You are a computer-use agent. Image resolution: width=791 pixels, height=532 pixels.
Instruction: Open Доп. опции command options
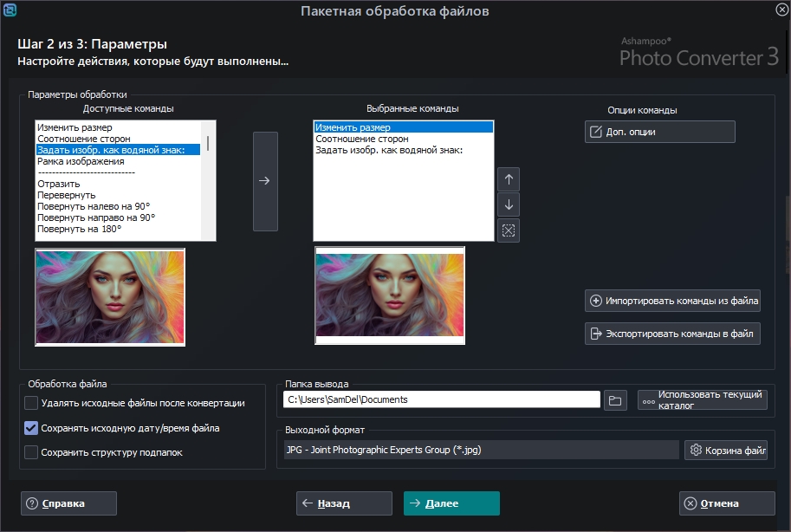(x=659, y=132)
